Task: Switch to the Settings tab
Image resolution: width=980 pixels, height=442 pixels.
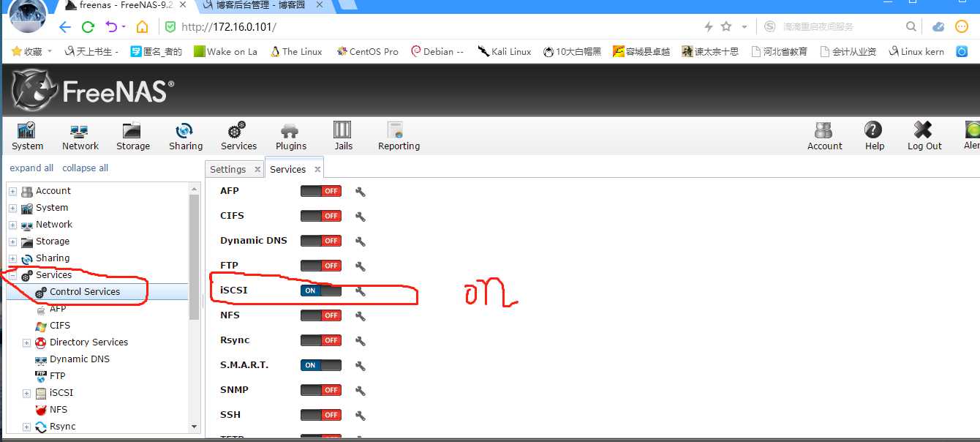Action: point(227,169)
